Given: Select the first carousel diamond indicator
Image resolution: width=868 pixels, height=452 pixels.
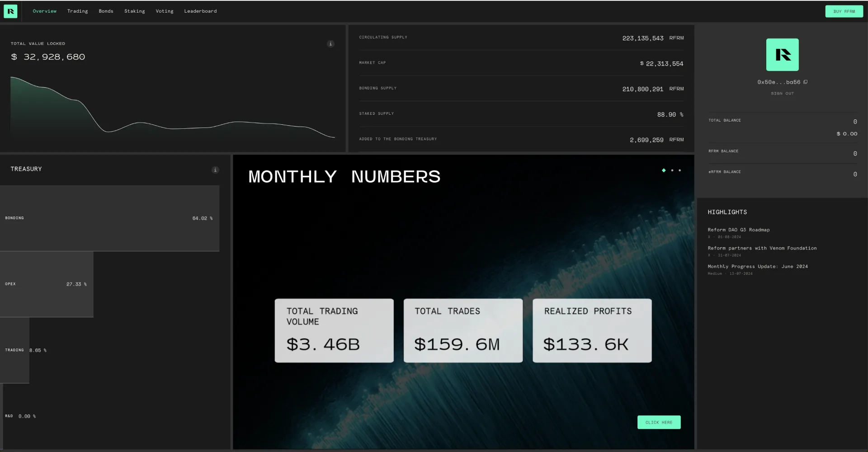Looking at the screenshot, I should pos(664,170).
